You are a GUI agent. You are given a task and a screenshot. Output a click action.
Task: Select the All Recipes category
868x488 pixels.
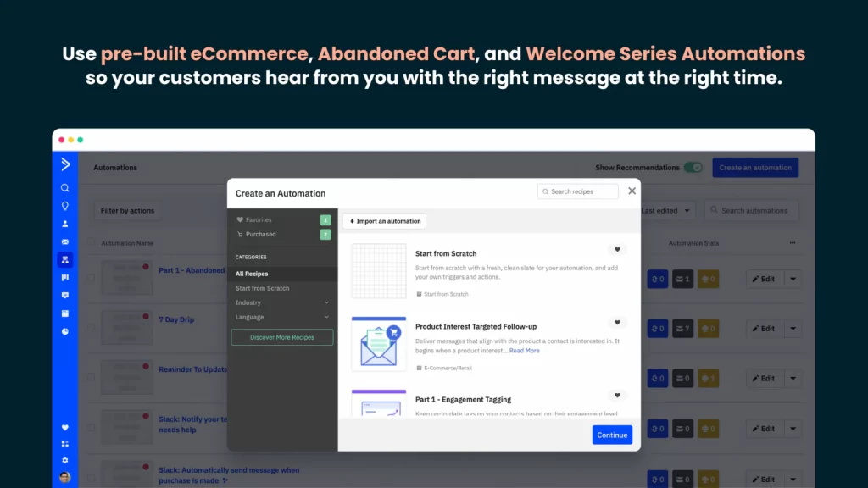(x=282, y=274)
